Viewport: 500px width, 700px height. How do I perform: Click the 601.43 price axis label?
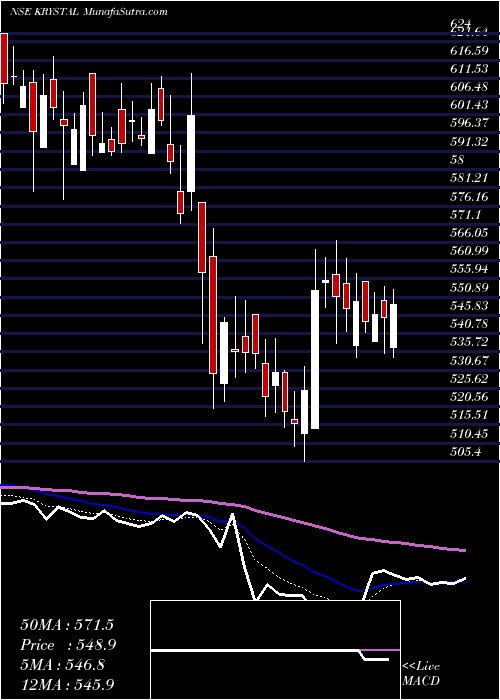[469, 105]
